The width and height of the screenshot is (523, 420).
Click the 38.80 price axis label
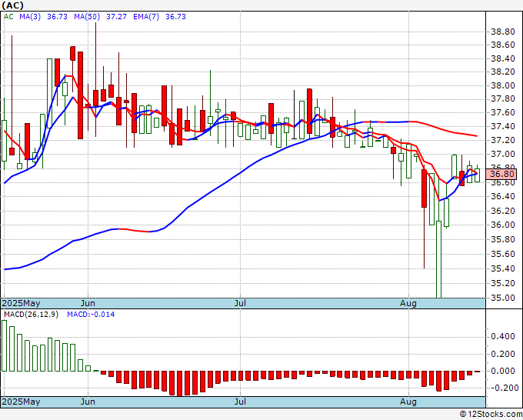[x=503, y=32]
